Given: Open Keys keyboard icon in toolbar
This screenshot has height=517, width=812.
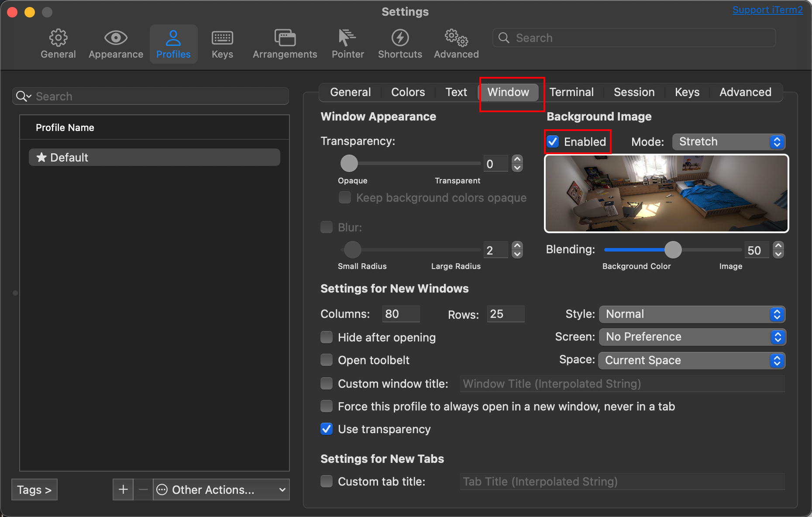Looking at the screenshot, I should point(222,38).
